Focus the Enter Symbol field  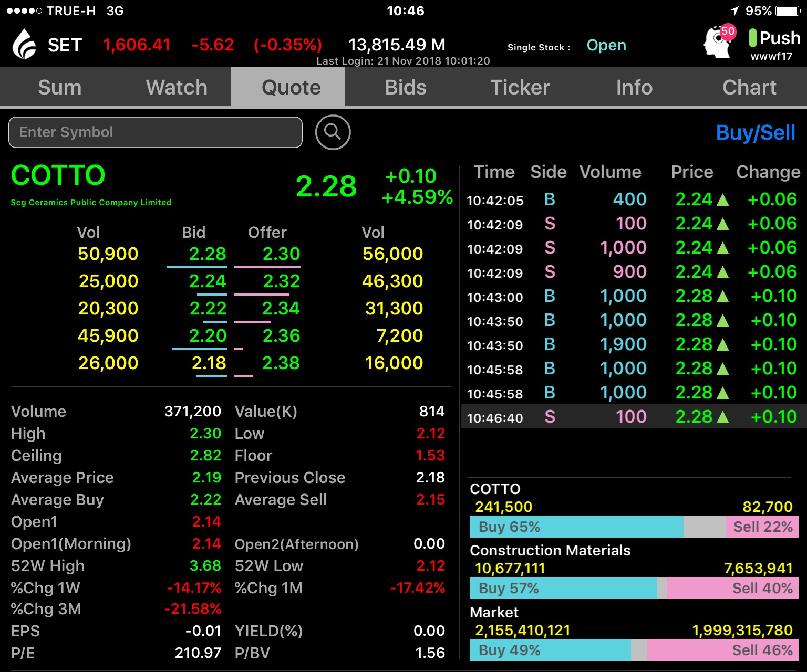coord(156,132)
